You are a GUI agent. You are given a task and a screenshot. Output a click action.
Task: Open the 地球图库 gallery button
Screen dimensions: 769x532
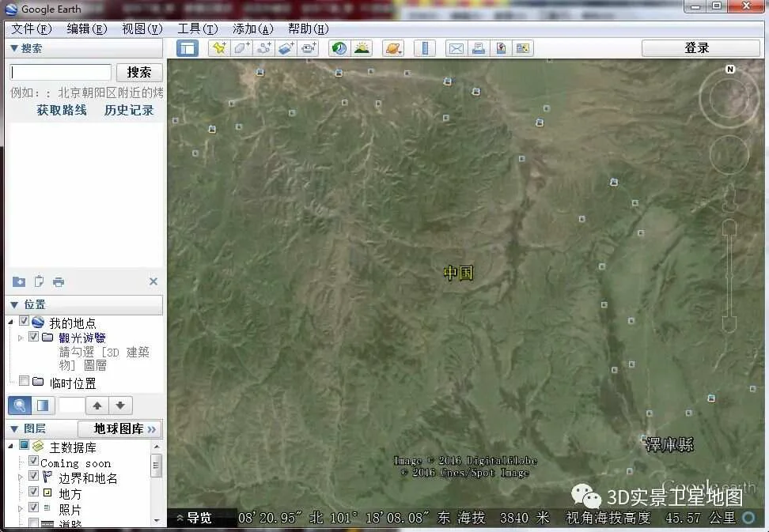(119, 428)
